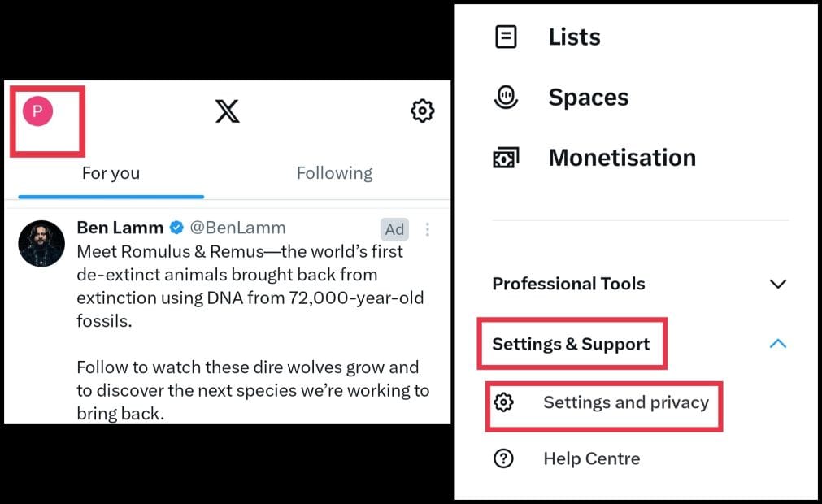
Task: Expand the Professional Tools chevron
Action: pyautogui.click(x=777, y=284)
